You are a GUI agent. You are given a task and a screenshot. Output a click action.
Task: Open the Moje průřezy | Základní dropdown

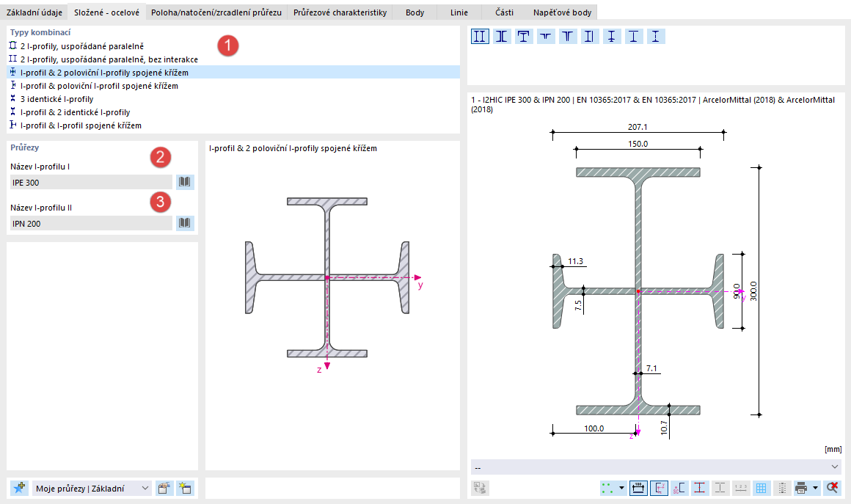tap(92, 489)
